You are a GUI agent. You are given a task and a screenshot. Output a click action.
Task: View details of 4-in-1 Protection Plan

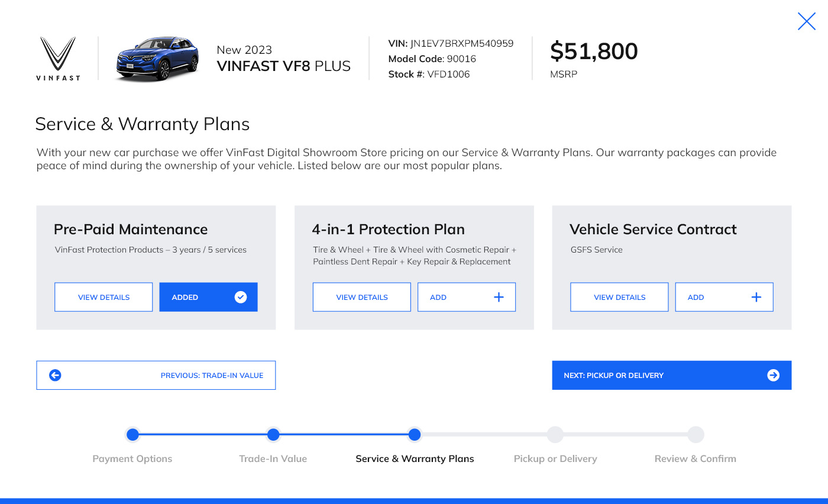[x=361, y=297]
